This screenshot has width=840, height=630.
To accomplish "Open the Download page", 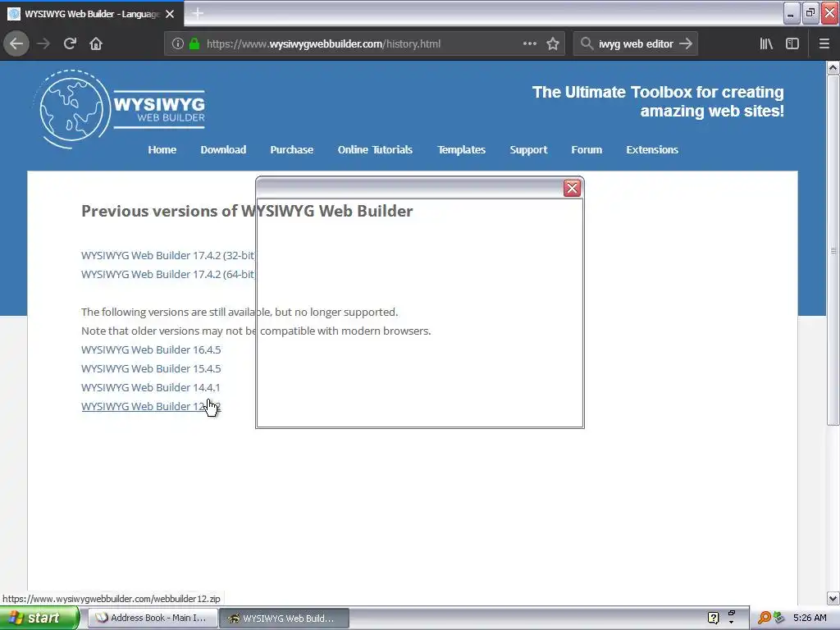I will [223, 150].
